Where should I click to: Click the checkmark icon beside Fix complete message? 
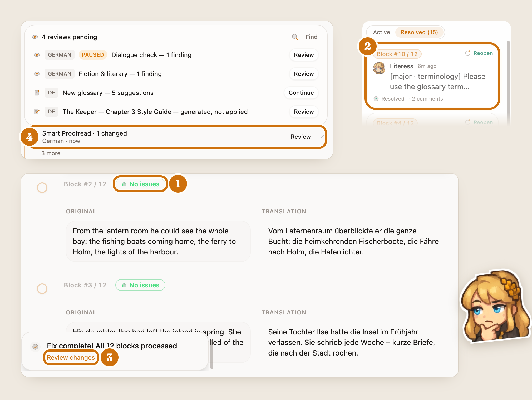point(35,347)
